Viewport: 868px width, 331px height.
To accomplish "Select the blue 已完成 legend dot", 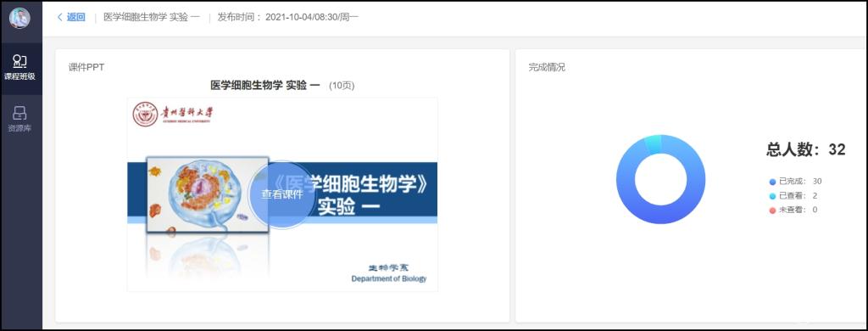I will [x=773, y=182].
